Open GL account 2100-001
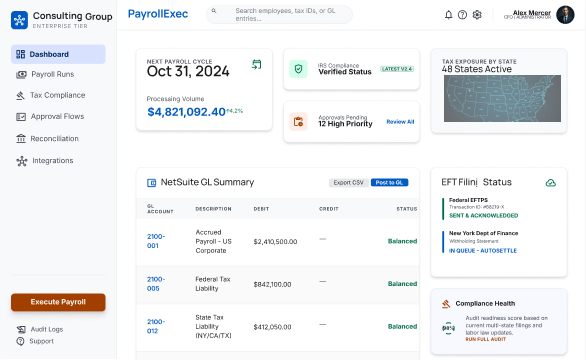 point(156,241)
